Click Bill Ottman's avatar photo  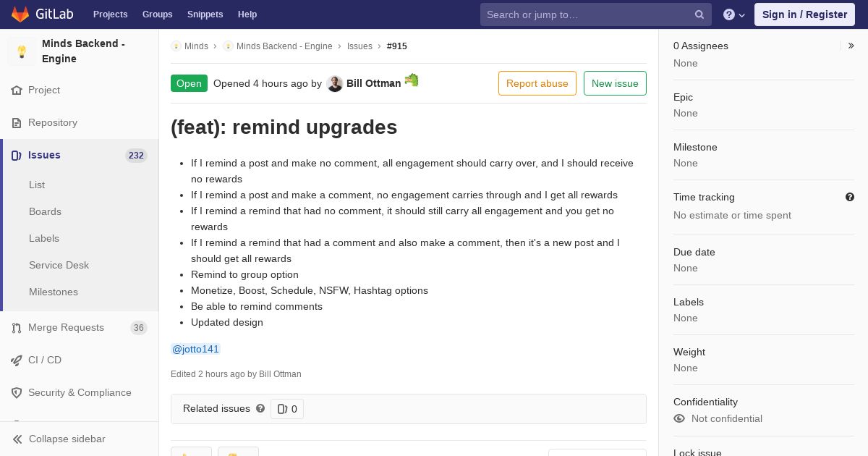coord(334,84)
